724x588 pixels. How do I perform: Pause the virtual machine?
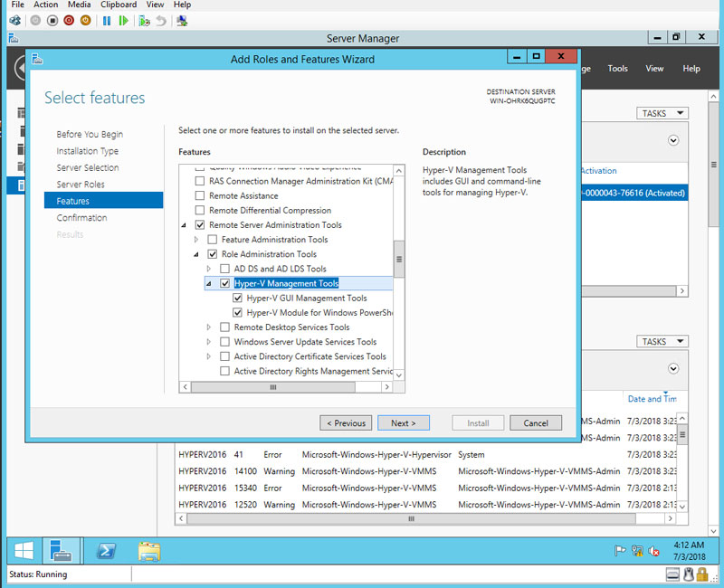(107, 21)
